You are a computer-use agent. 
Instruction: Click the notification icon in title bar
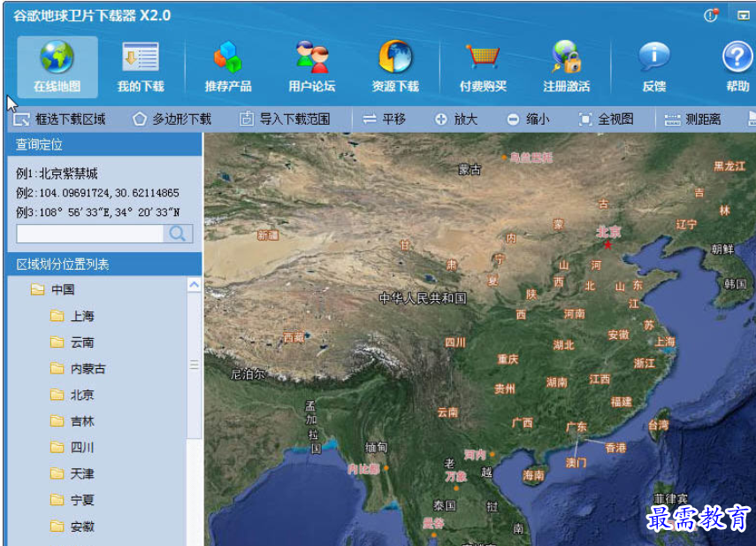tap(711, 15)
